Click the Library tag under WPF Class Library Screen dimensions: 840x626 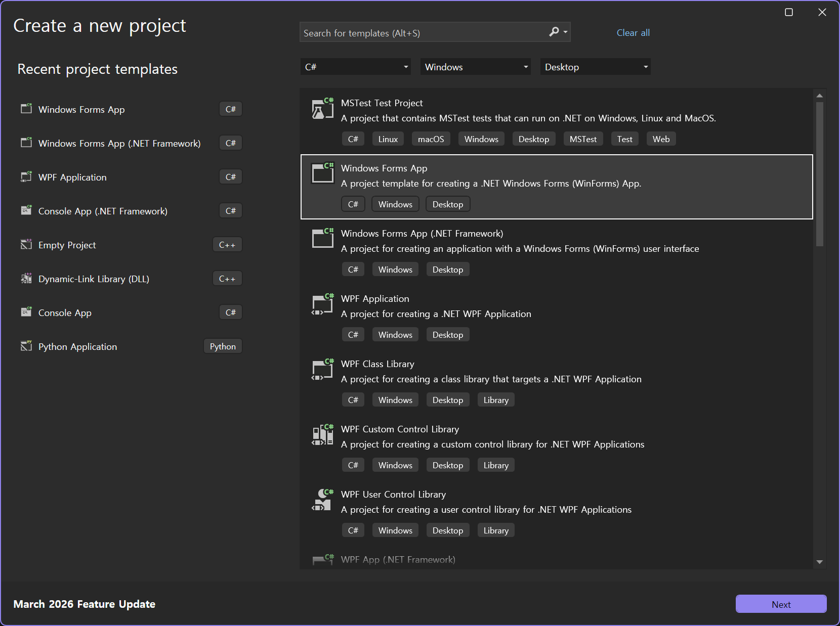[x=496, y=400]
